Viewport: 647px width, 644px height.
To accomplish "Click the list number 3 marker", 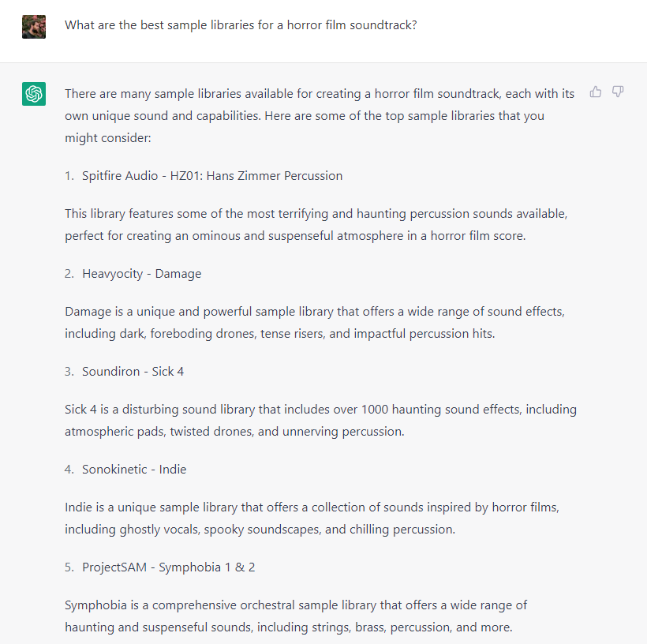I will click(x=69, y=372).
